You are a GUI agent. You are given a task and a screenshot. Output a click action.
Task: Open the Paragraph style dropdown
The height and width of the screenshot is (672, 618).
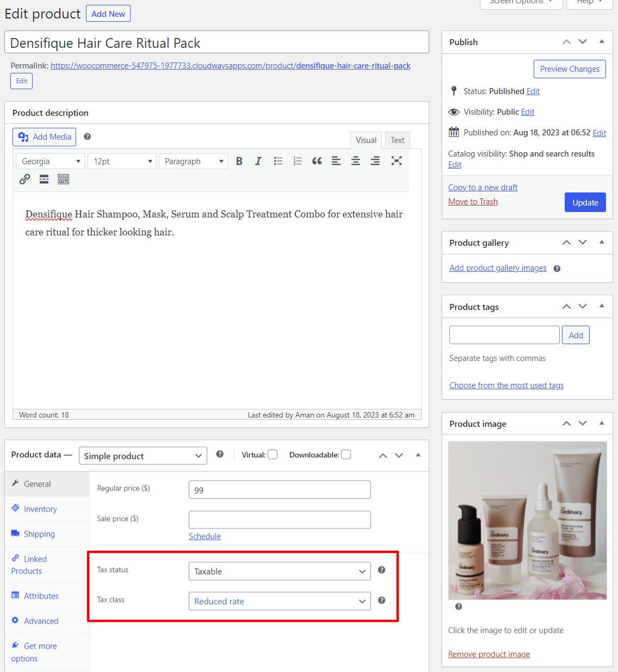[193, 161]
